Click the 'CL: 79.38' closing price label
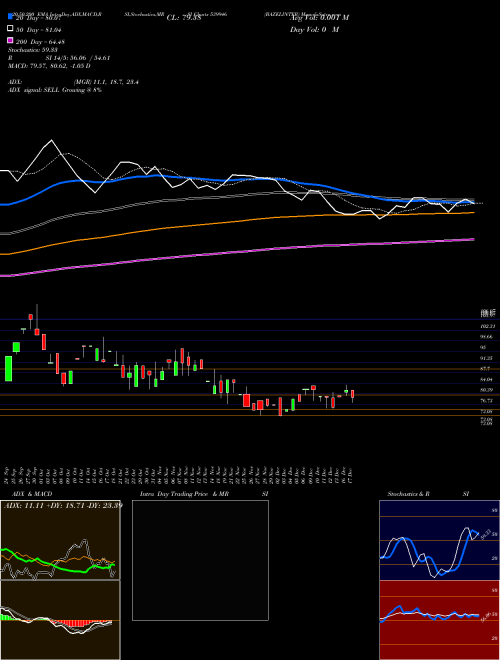This screenshot has width=500, height=660. 184,18
